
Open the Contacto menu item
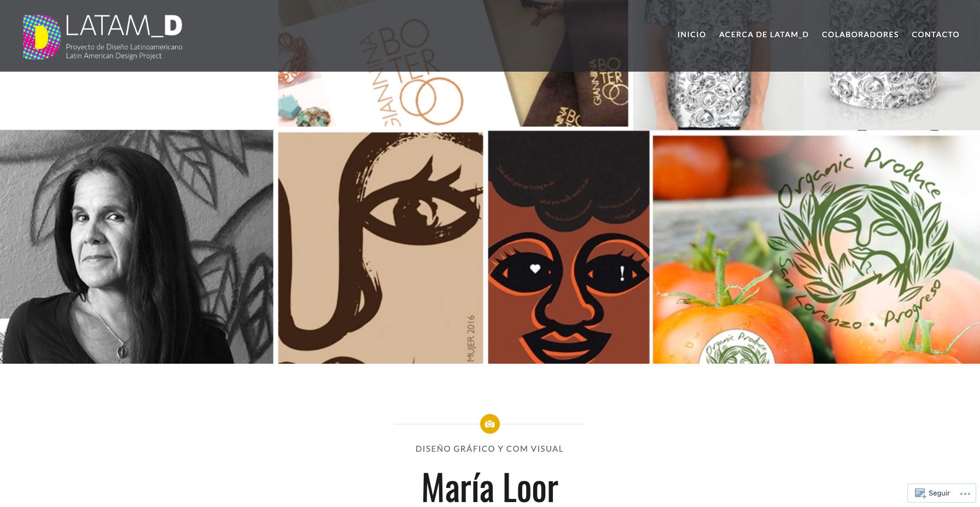[935, 34]
